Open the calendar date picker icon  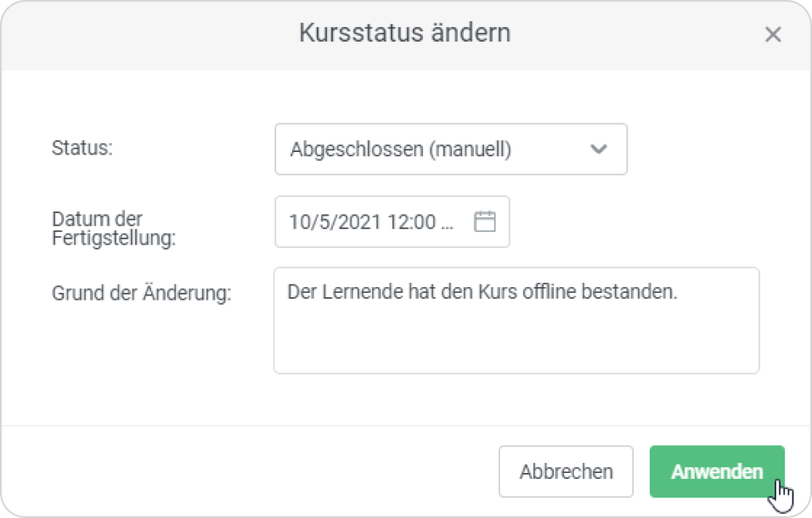[484, 222]
